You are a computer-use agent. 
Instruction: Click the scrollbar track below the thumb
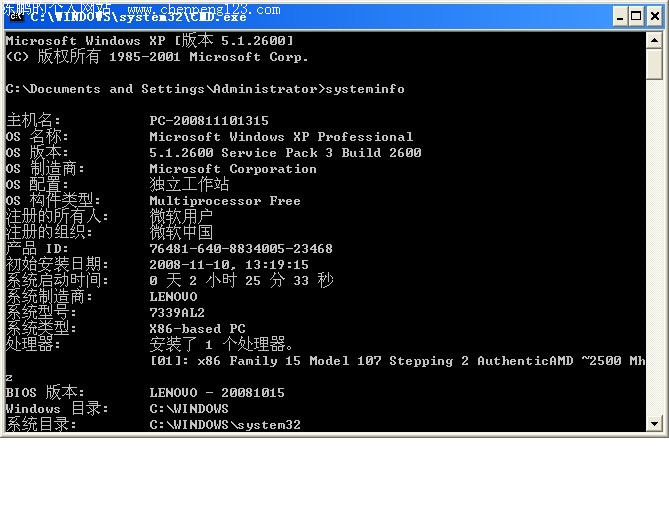(x=655, y=250)
